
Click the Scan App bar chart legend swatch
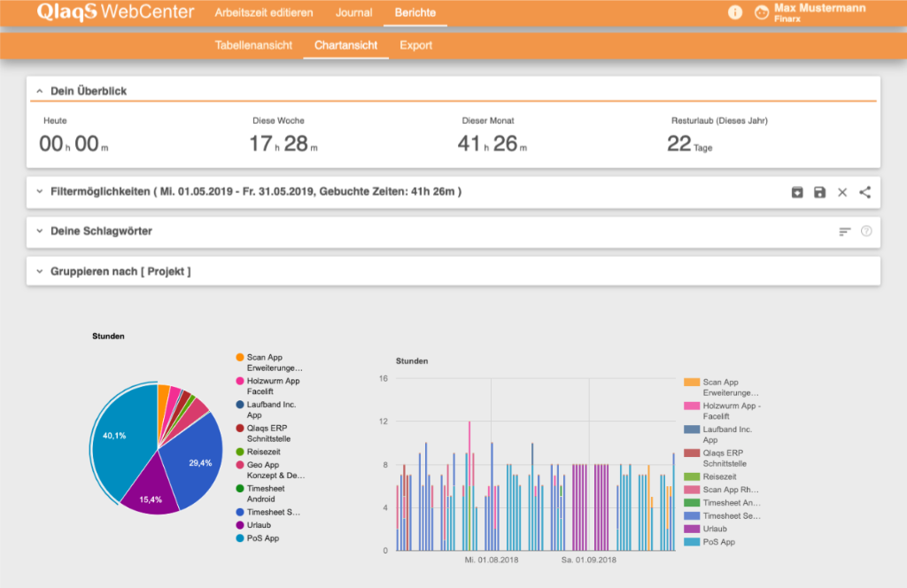692,383
